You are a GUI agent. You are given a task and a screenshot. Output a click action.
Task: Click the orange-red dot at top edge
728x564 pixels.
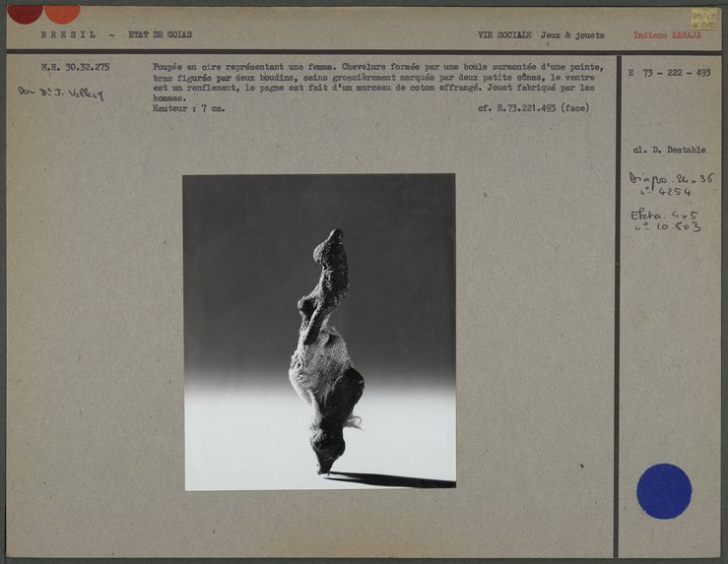coord(62,12)
